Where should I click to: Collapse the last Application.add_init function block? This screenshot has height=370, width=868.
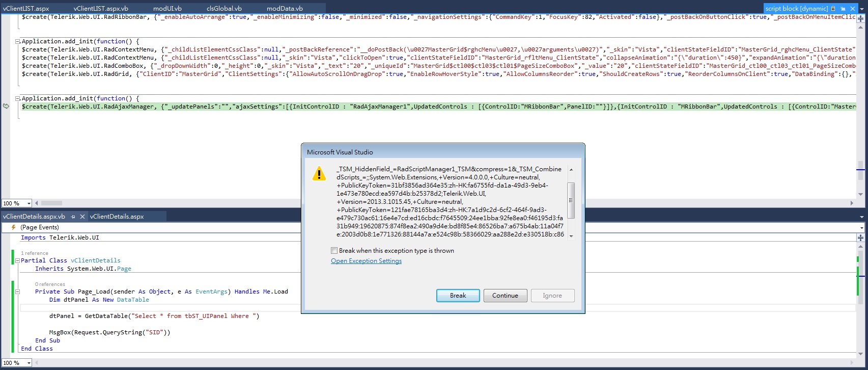pyautogui.click(x=18, y=98)
